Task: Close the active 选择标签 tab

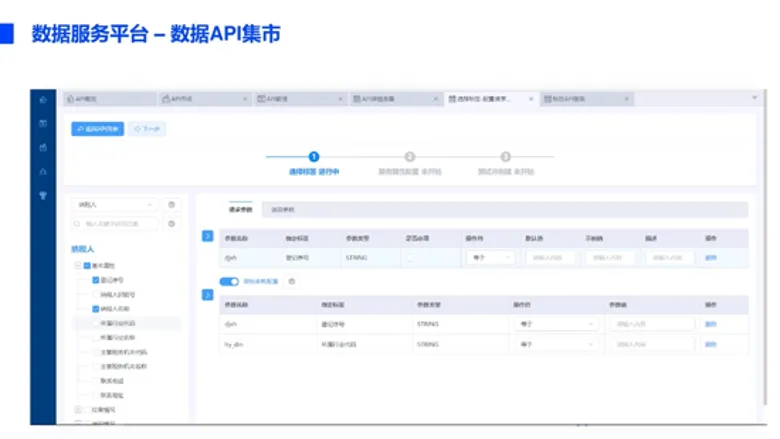Action: point(531,99)
